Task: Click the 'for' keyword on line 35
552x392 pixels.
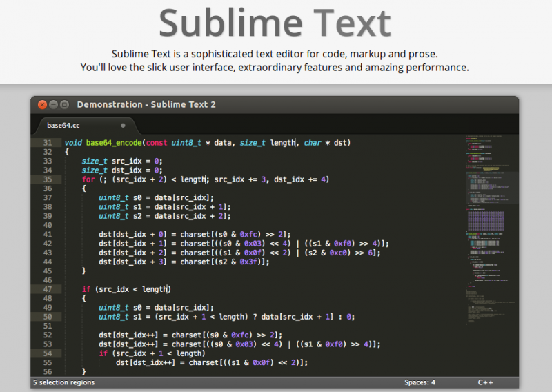Action: (x=88, y=179)
